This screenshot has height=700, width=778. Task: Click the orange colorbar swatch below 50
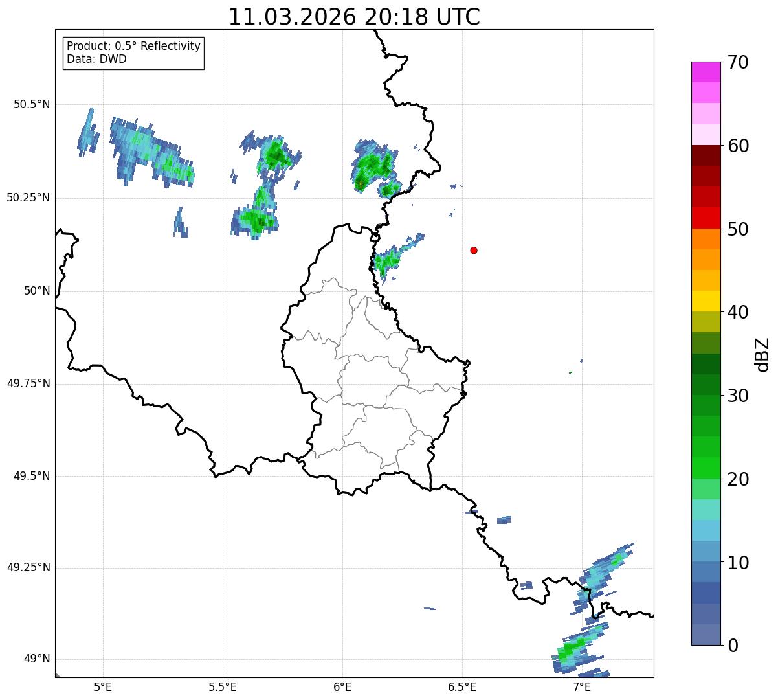(706, 239)
